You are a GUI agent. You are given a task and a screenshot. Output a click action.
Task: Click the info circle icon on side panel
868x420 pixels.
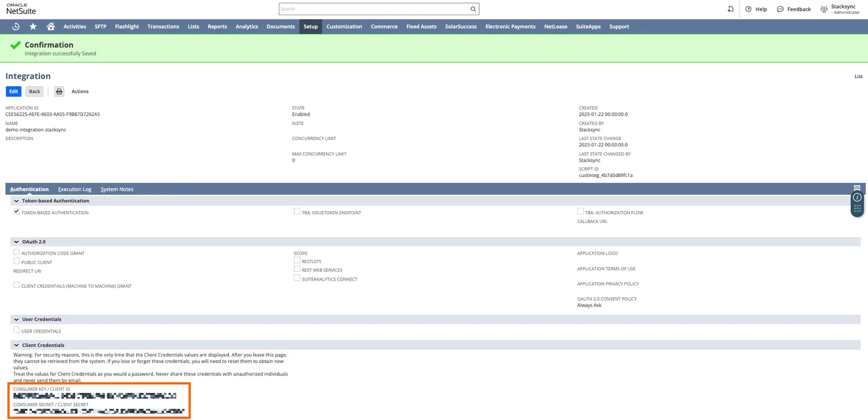857,198
